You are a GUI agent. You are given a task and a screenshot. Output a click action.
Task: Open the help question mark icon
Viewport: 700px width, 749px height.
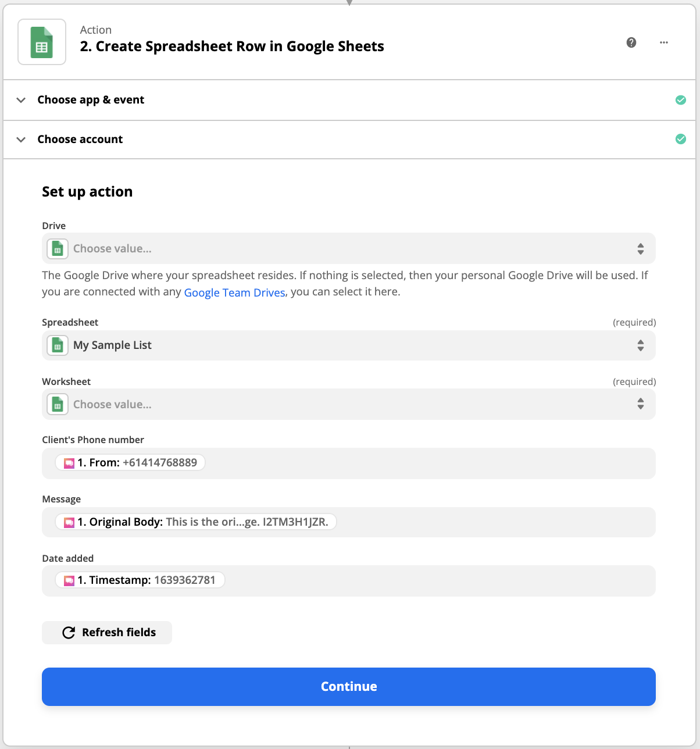(631, 42)
